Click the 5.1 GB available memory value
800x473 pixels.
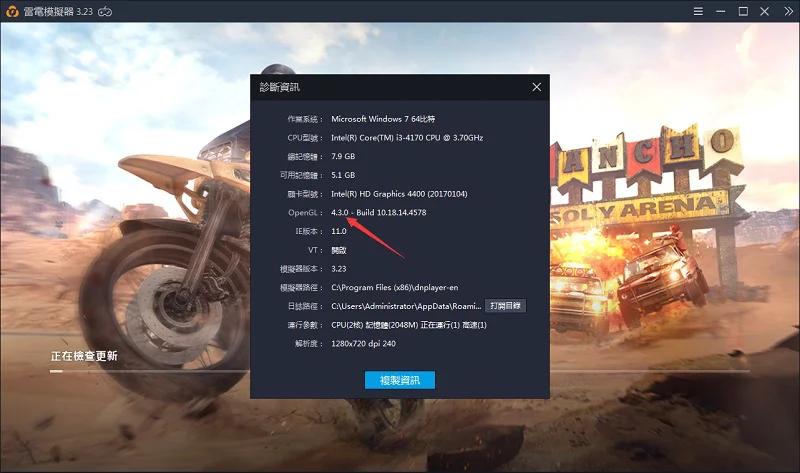(x=343, y=175)
